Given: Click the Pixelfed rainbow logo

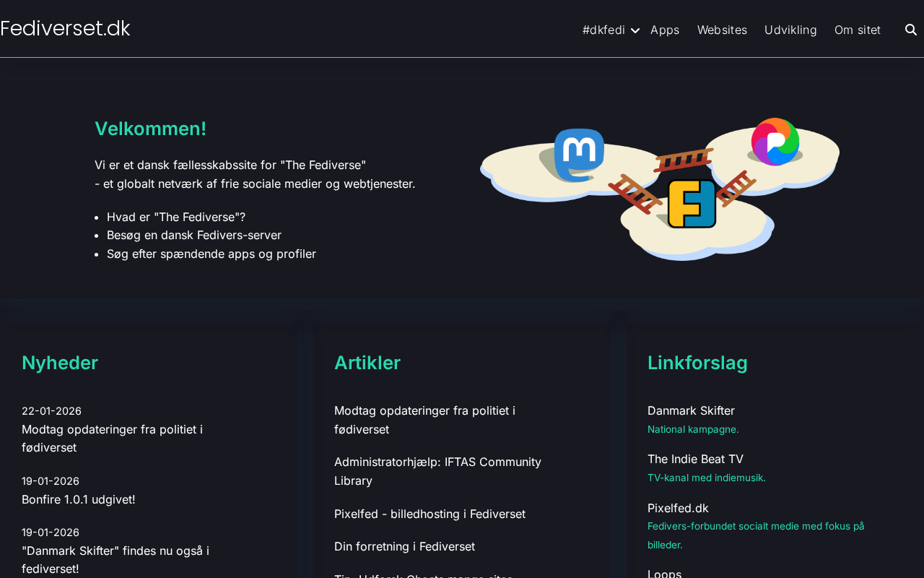Looking at the screenshot, I should [775, 142].
